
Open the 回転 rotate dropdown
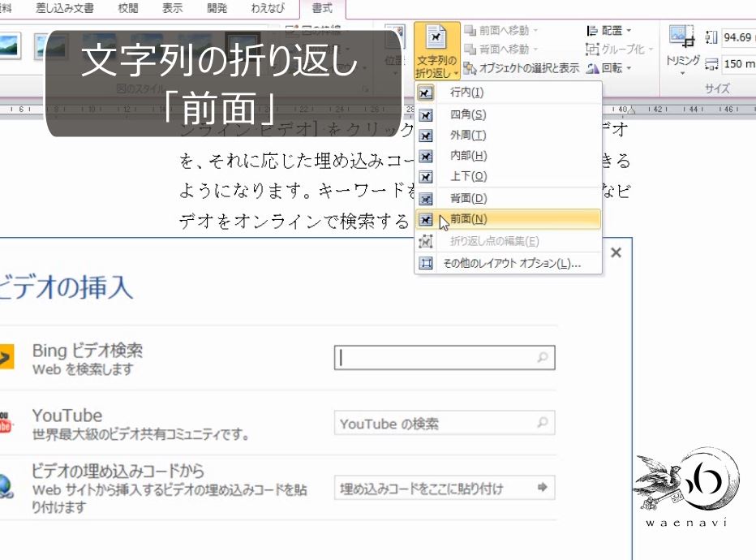(609, 68)
